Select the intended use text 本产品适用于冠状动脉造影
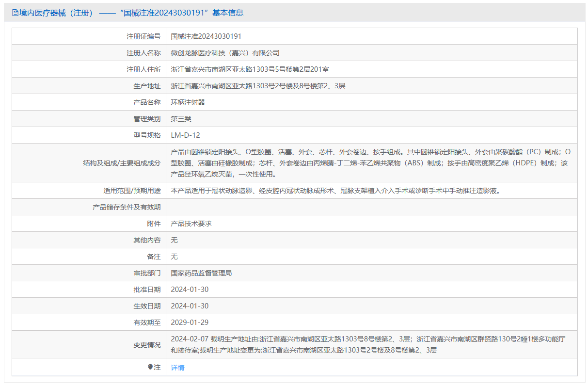 pyautogui.click(x=335, y=191)
